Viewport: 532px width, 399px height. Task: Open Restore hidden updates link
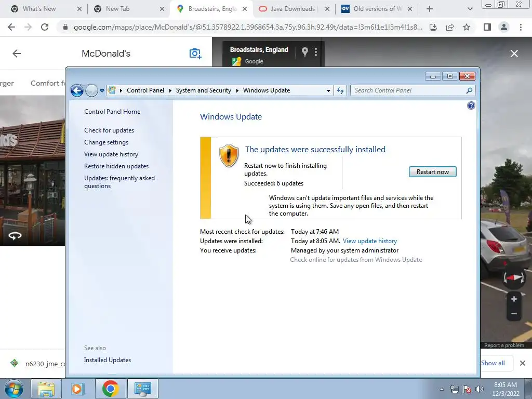(x=116, y=166)
